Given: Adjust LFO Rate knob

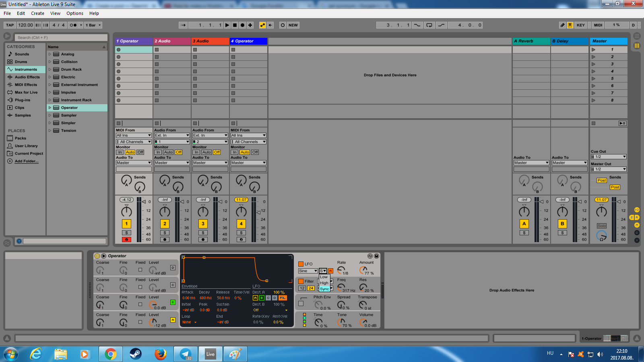Looking at the screenshot, I should pyautogui.click(x=341, y=270).
